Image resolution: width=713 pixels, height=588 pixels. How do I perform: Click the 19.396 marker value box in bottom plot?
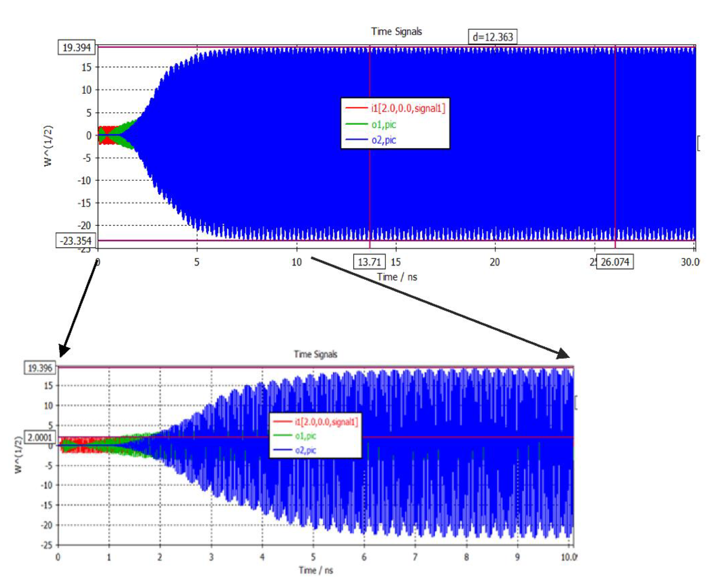coord(40,368)
